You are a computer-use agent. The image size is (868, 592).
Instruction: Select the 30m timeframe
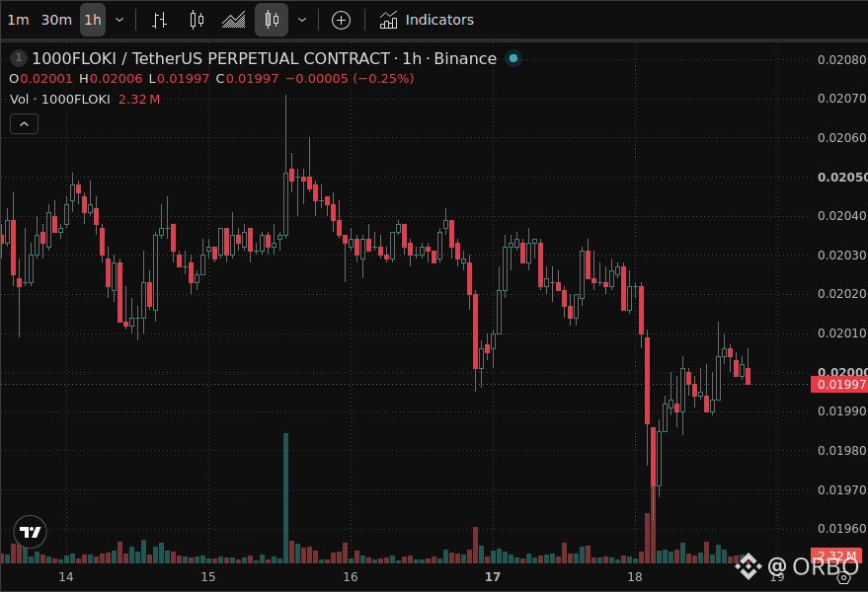(56, 20)
